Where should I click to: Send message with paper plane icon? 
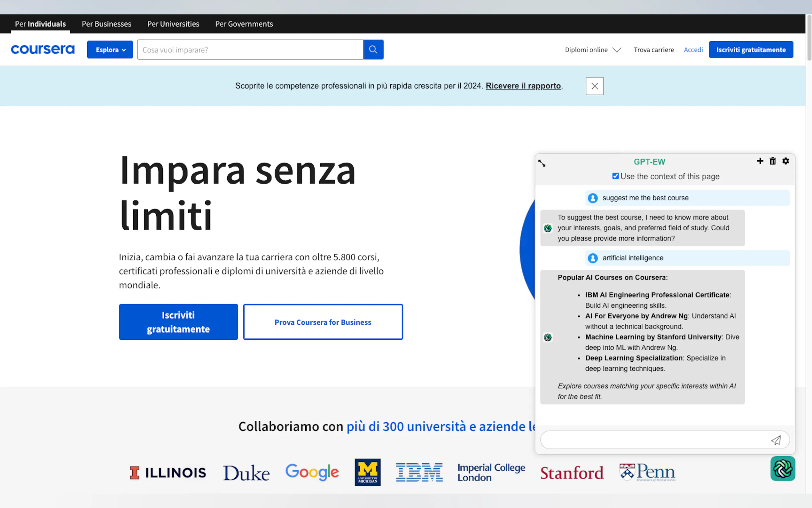(x=776, y=440)
